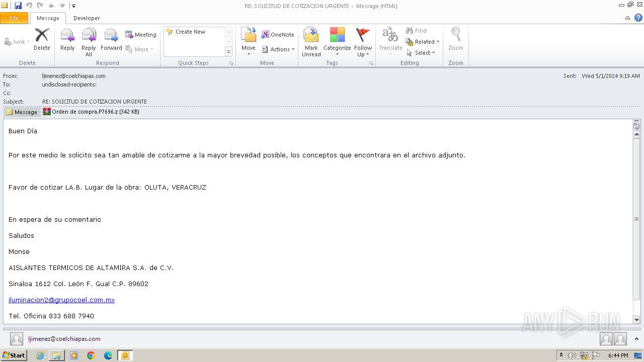
Task: Open the Junk dropdown
Action: tap(17, 42)
